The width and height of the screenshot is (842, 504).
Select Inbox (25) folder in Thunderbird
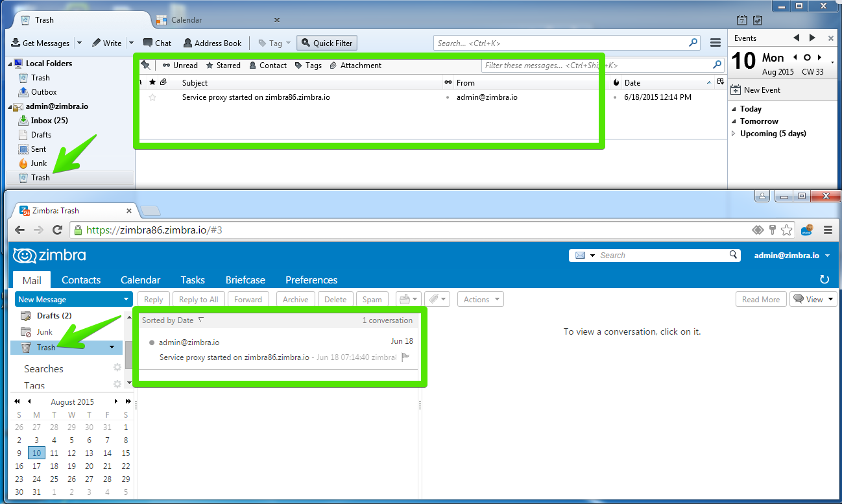pyautogui.click(x=49, y=121)
